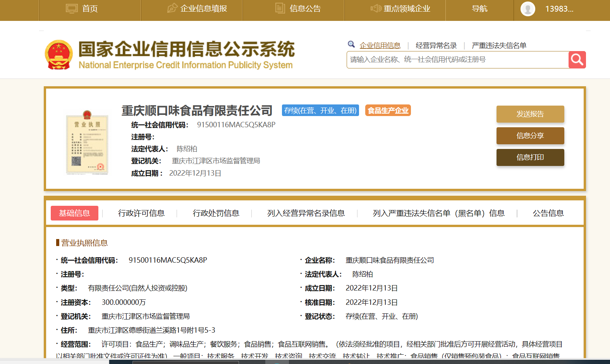This screenshot has width=610, height=364.
Task: Click the national emblem logo
Action: tap(59, 55)
